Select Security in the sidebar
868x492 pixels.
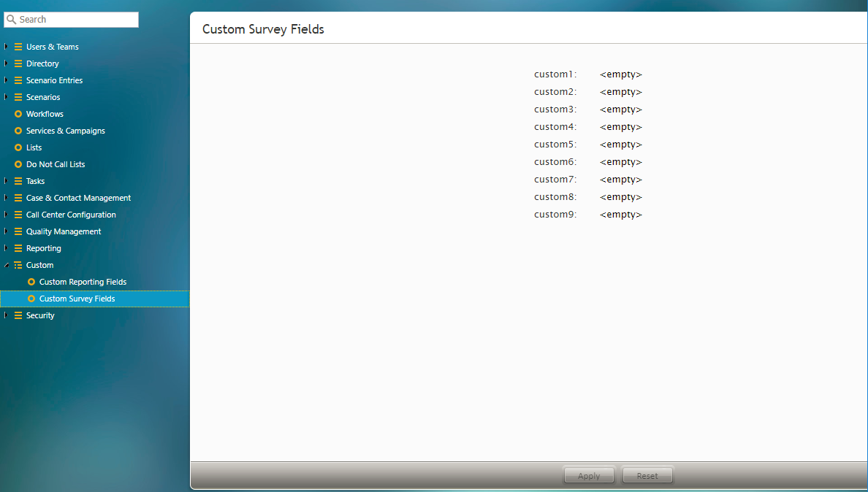(x=40, y=315)
